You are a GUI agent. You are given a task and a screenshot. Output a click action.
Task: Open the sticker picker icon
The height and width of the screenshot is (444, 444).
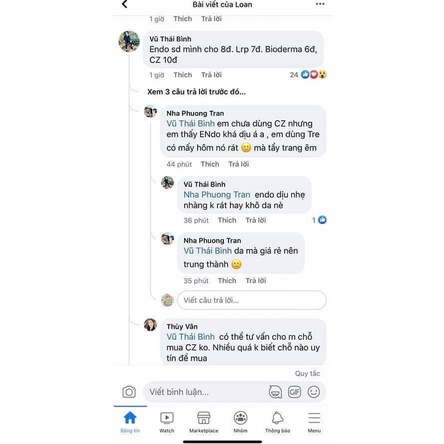[275, 392]
